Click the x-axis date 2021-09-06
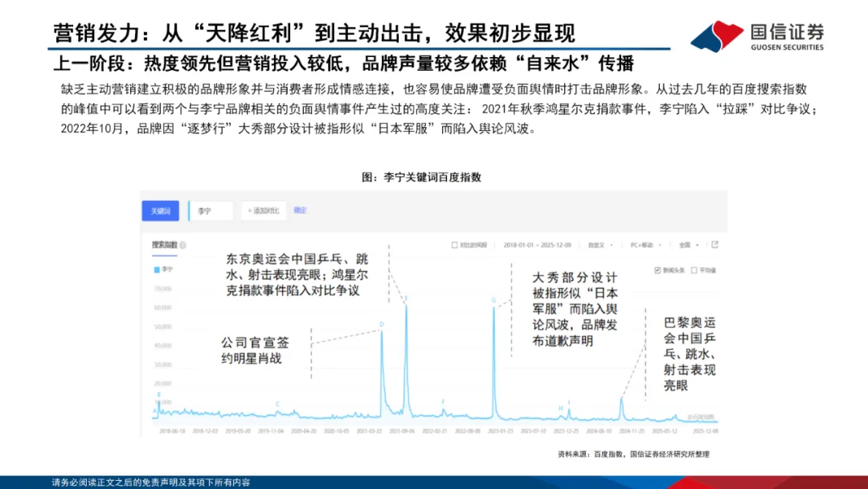The height and width of the screenshot is (489, 868). click(x=402, y=431)
